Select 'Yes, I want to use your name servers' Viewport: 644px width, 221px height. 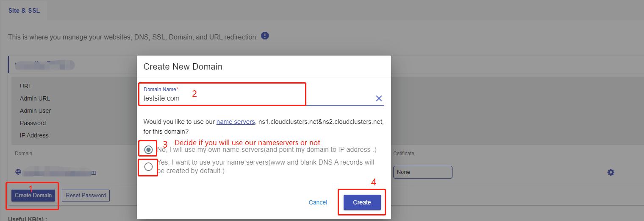(148, 167)
